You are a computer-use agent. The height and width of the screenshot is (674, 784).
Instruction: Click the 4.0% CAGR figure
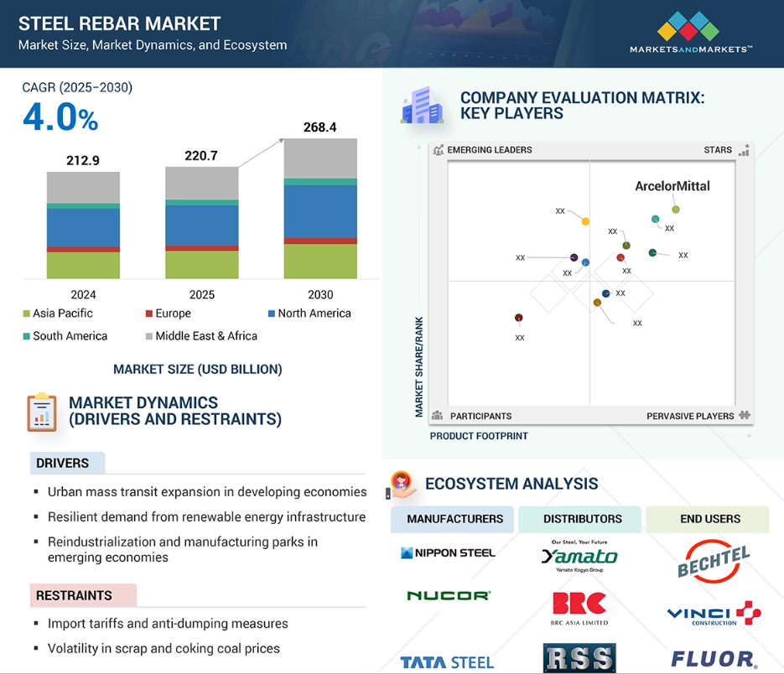coord(60,117)
